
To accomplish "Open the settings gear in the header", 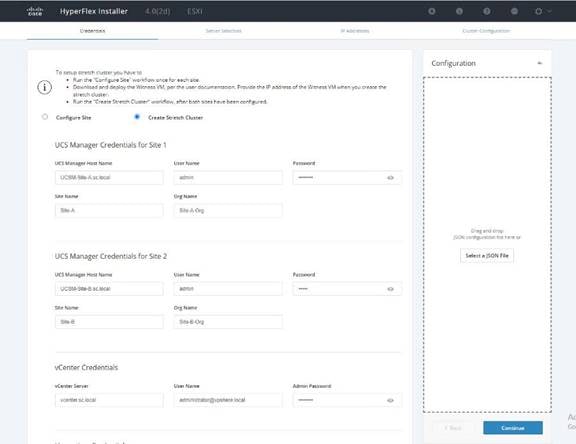I will (x=538, y=11).
